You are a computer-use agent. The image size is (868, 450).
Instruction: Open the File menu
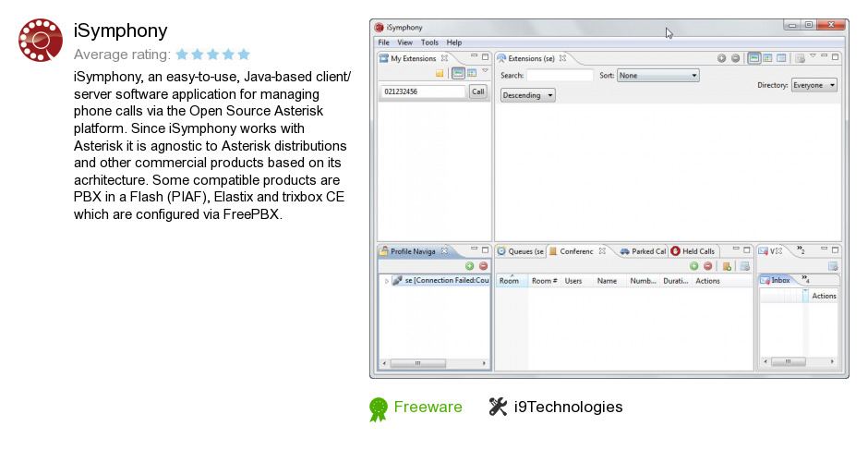(383, 43)
